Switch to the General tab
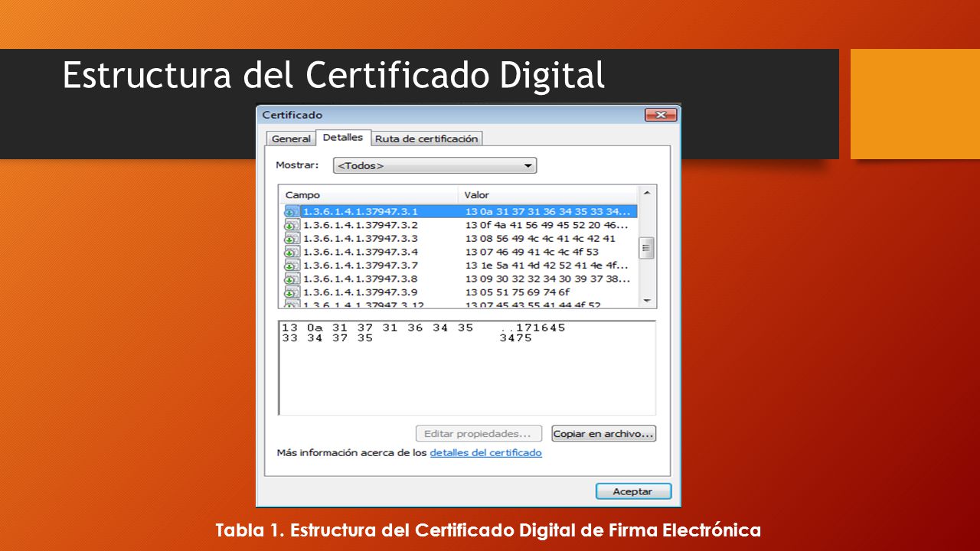The height and width of the screenshot is (551, 980). tap(291, 139)
